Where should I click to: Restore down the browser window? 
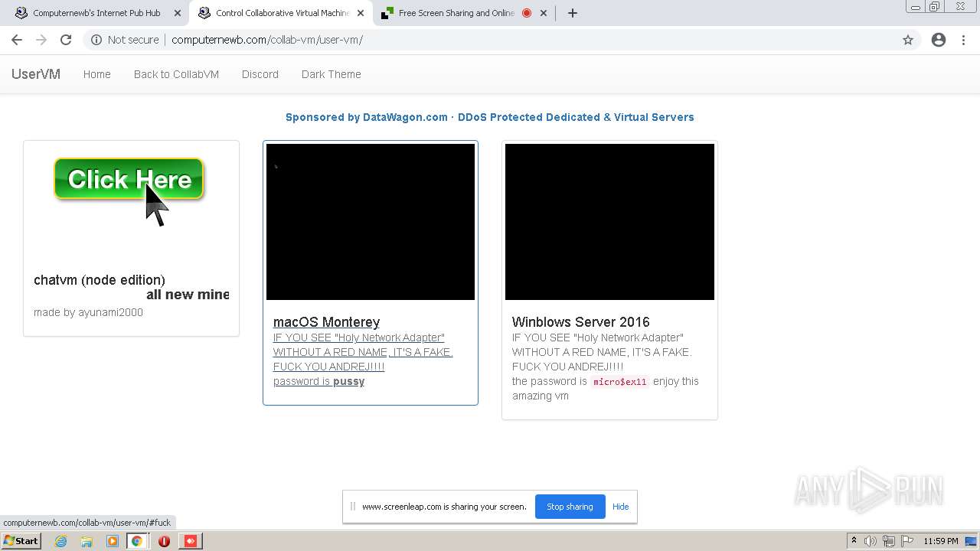pos(935,6)
